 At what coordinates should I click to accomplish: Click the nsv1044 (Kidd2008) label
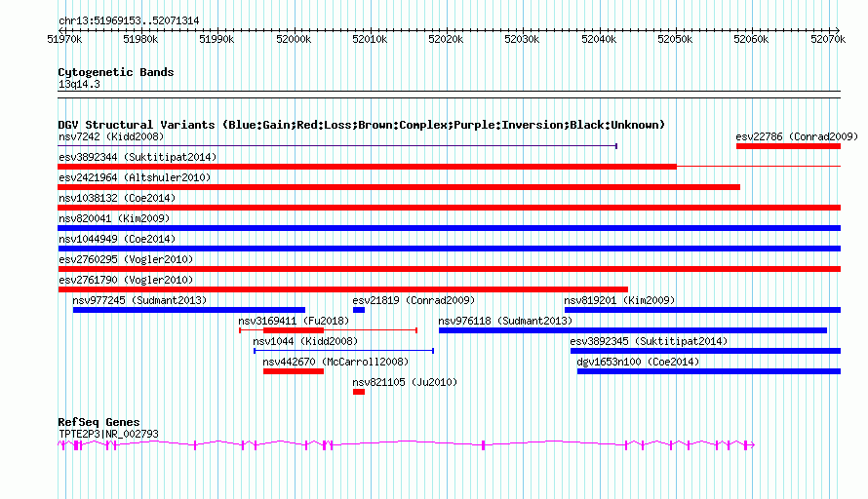tap(305, 341)
